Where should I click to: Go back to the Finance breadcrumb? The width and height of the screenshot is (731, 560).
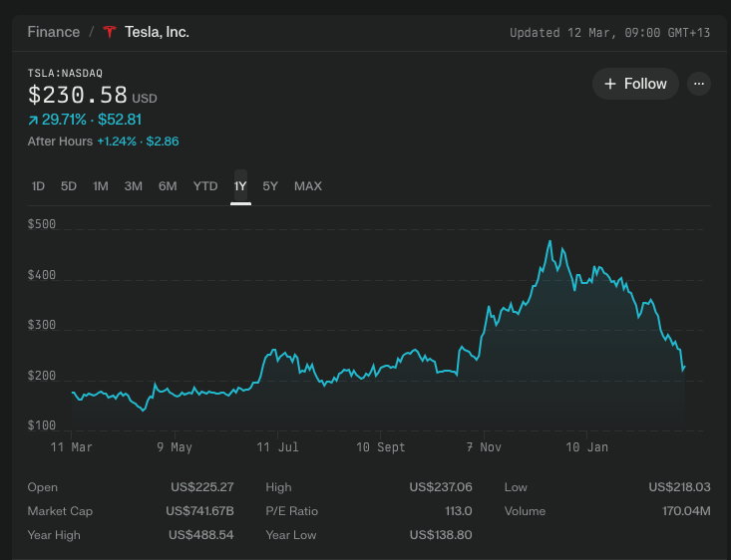coord(54,32)
